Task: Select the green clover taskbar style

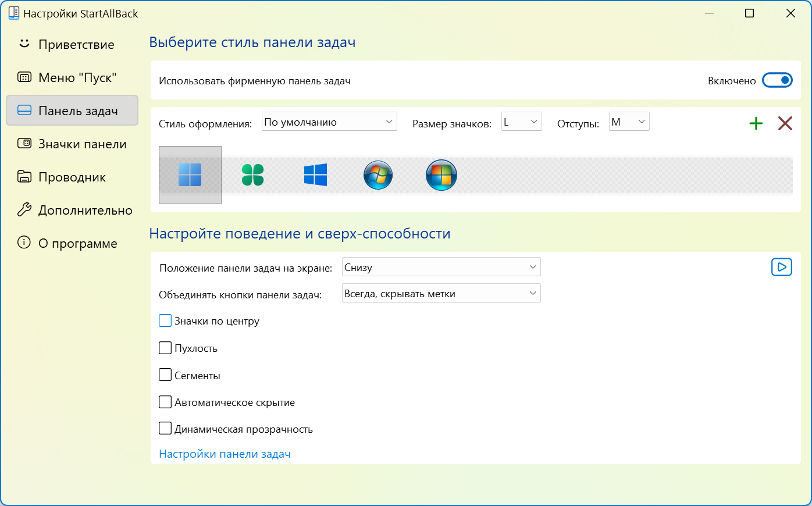Action: point(252,174)
